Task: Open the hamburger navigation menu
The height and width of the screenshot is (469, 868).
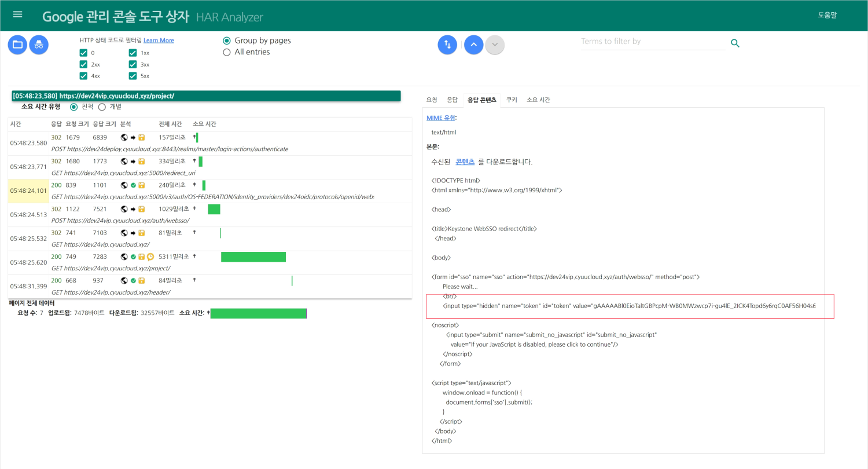Action: click(x=18, y=15)
